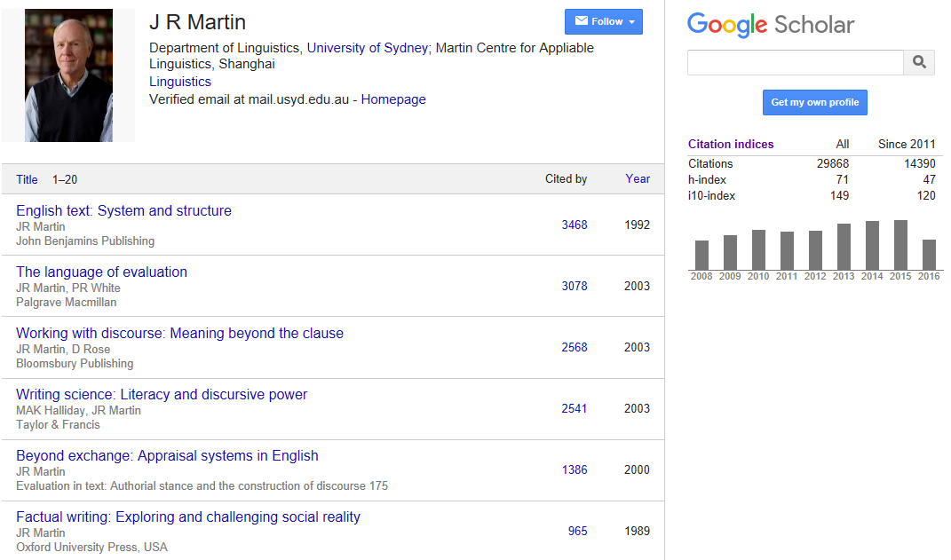Screen dimensions: 951x560
Task: Open English text: System and structure
Action: click(x=123, y=211)
